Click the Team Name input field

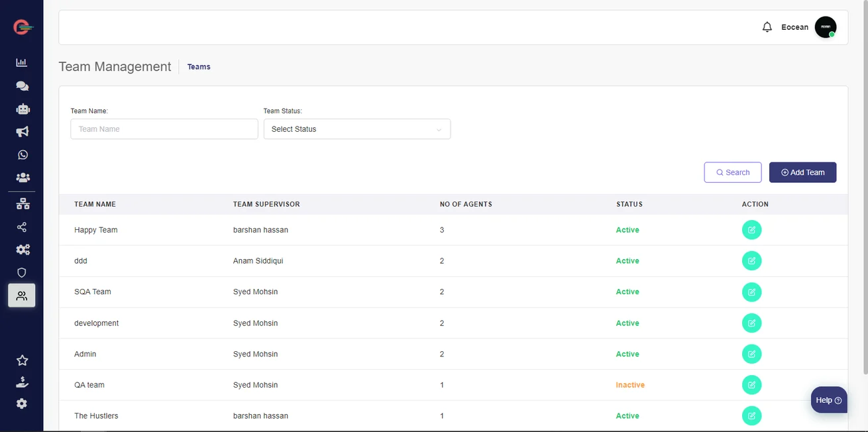coord(164,129)
